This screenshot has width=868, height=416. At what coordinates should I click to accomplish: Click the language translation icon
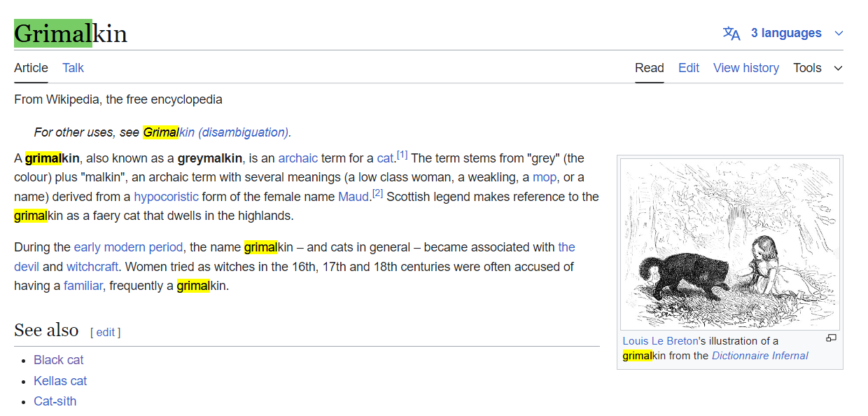tap(731, 34)
